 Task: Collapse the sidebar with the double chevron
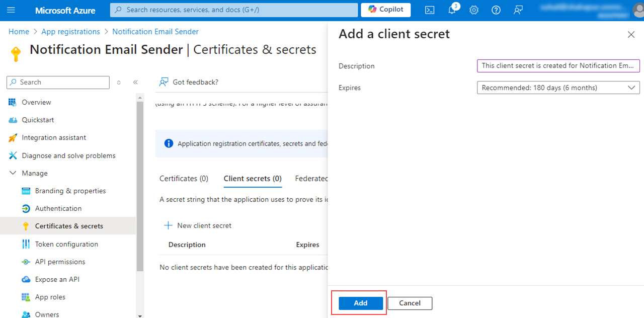click(x=135, y=82)
